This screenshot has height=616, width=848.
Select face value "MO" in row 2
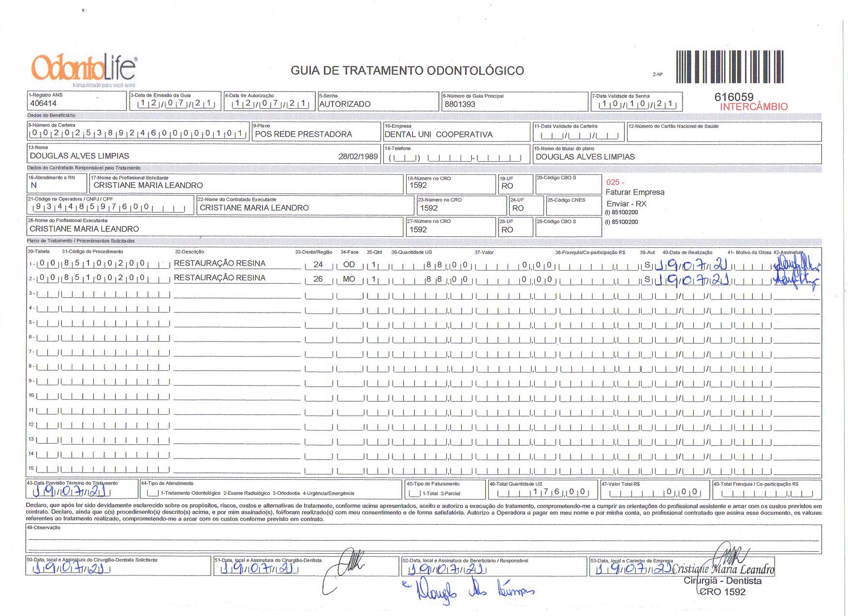click(x=349, y=279)
